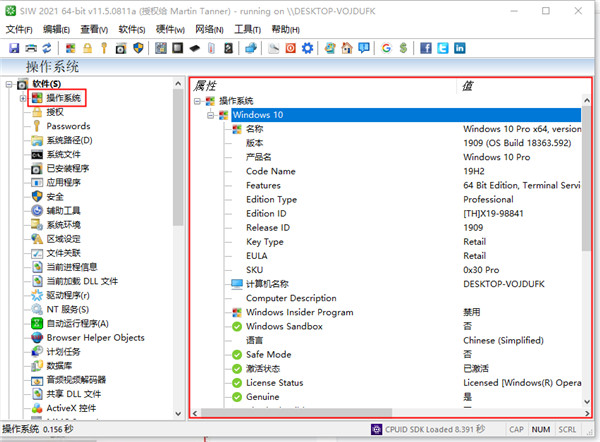Select 系统路径(D) in the left tree
Viewport: 600px width, 442px height.
(x=69, y=140)
